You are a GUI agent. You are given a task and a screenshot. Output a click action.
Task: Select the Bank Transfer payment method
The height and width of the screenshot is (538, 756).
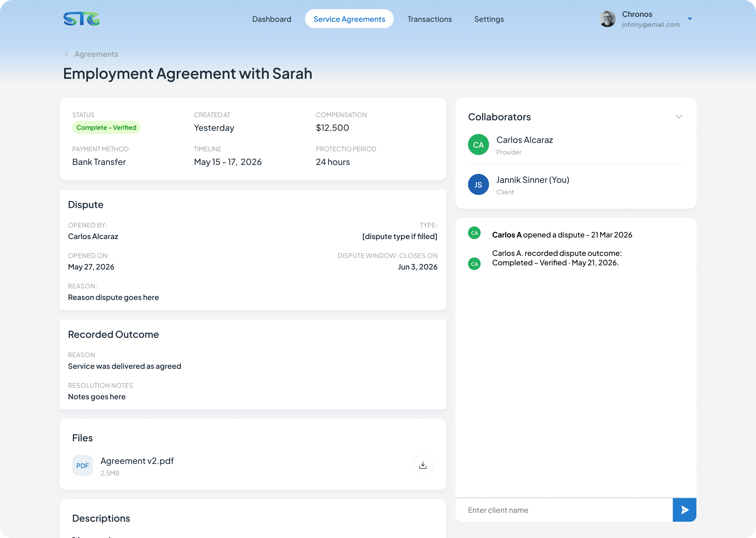[x=99, y=162]
